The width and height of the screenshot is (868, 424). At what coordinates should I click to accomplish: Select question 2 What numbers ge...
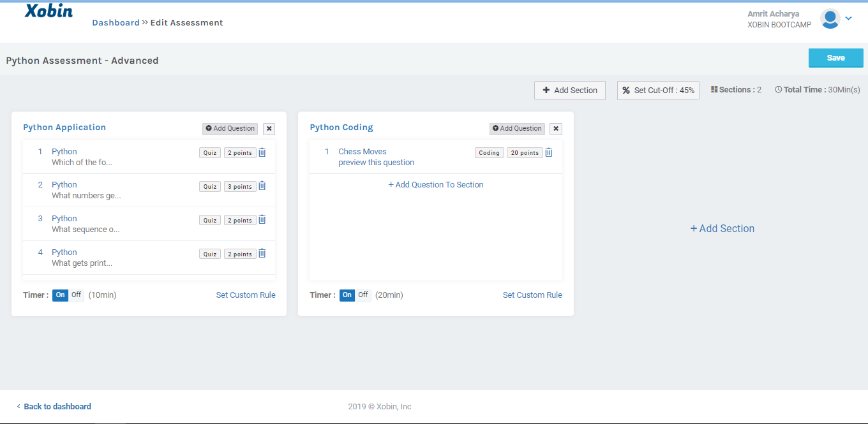point(149,191)
